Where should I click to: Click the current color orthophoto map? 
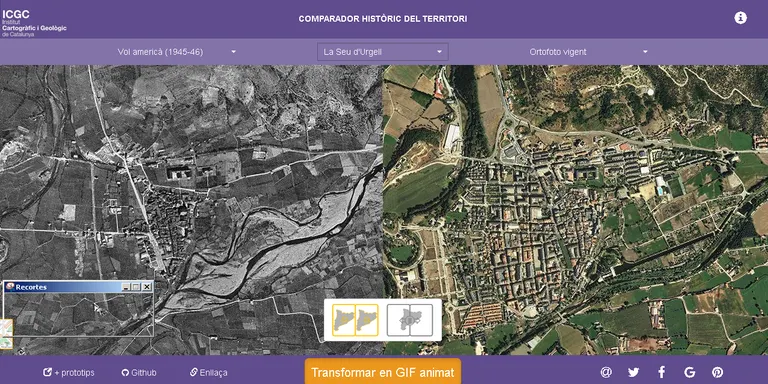(576, 210)
